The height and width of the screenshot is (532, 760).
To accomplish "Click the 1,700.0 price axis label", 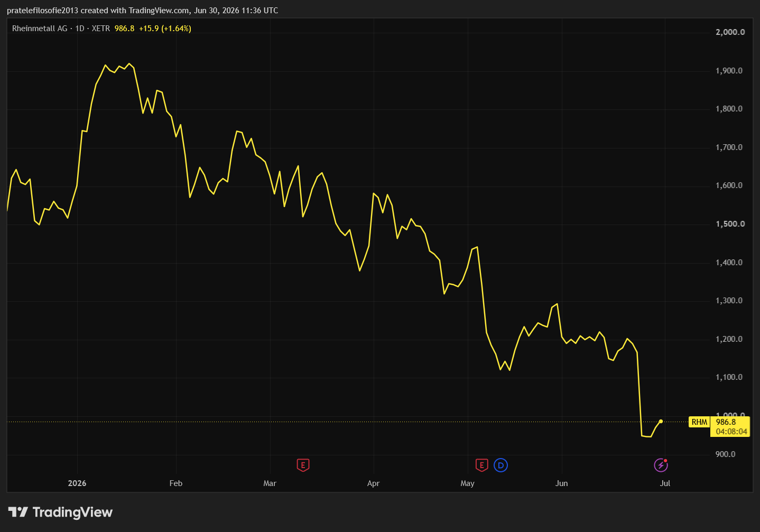I will click(x=729, y=147).
